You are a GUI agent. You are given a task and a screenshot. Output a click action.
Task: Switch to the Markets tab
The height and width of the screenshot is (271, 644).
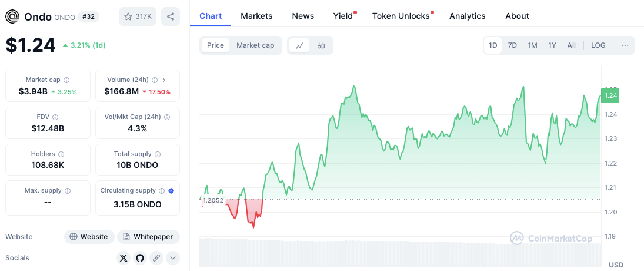pos(256,16)
